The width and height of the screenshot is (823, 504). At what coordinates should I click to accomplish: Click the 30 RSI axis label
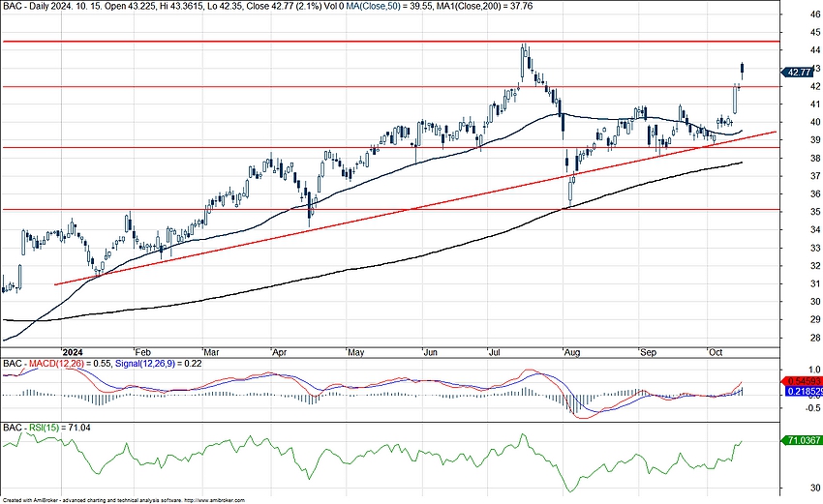(x=814, y=488)
